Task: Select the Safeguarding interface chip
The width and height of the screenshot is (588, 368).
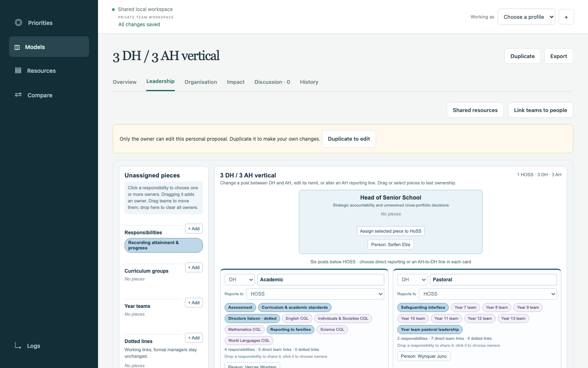Action: [423, 307]
